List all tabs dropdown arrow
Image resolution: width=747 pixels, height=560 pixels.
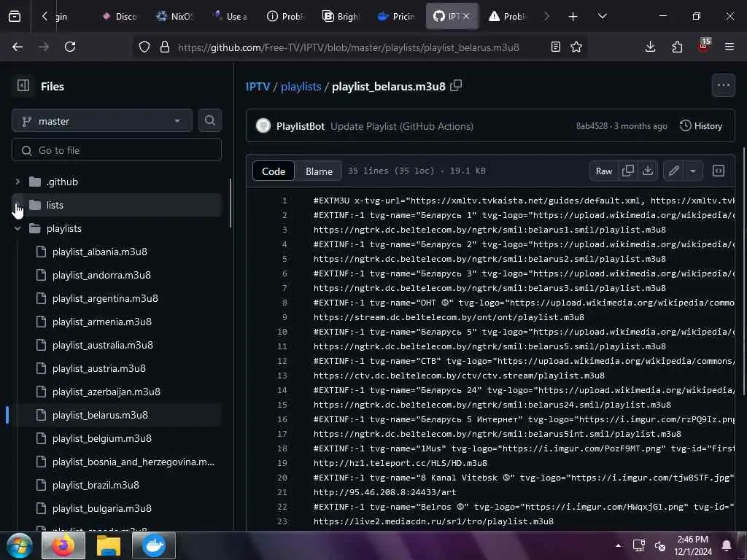pyautogui.click(x=602, y=17)
